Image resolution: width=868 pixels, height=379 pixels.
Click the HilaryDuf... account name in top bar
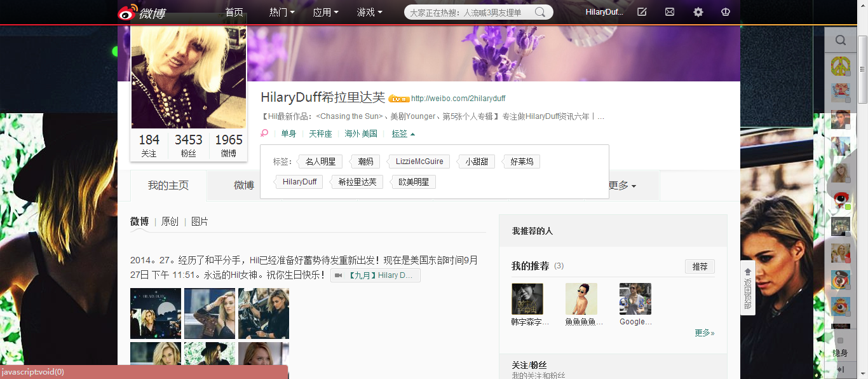(x=604, y=12)
